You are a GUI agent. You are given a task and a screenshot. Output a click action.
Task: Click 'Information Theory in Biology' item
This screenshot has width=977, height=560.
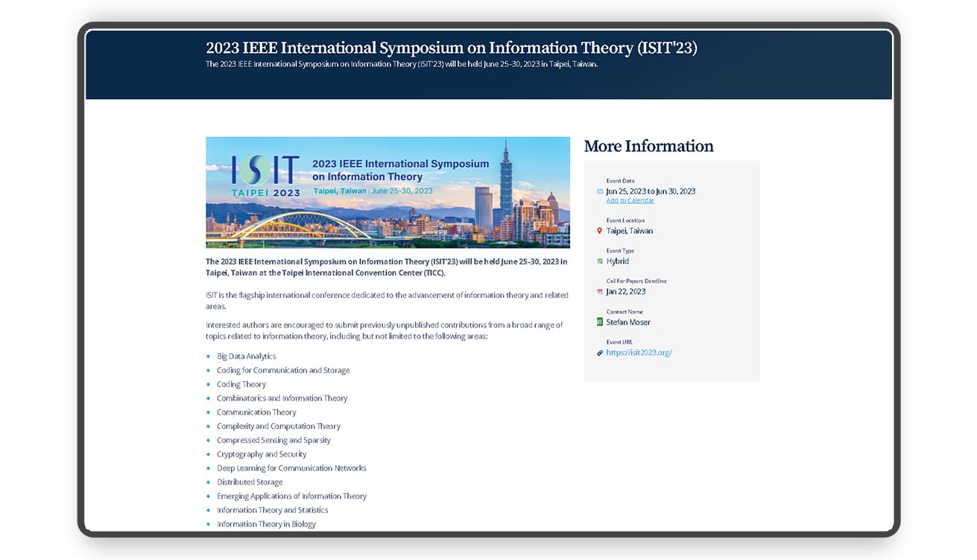pyautogui.click(x=266, y=524)
